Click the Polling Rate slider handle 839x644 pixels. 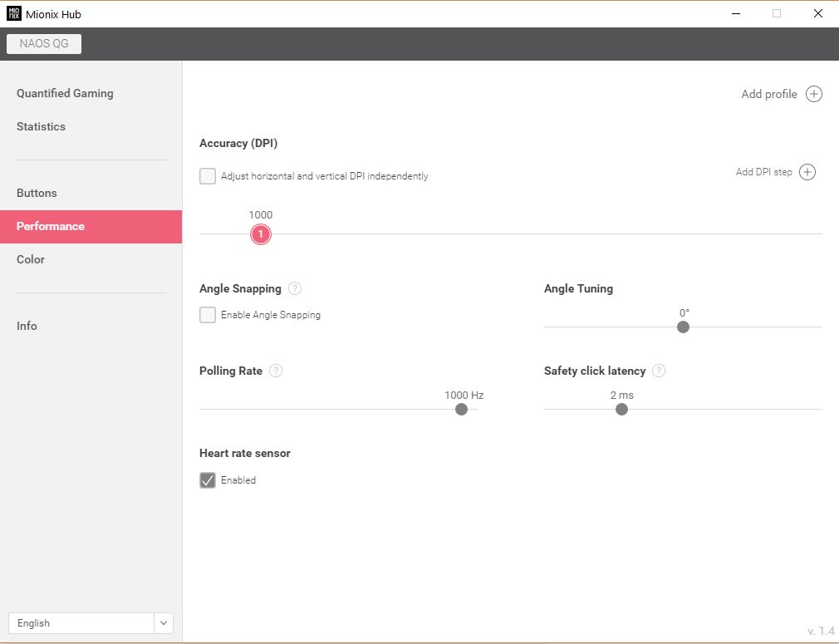click(461, 410)
